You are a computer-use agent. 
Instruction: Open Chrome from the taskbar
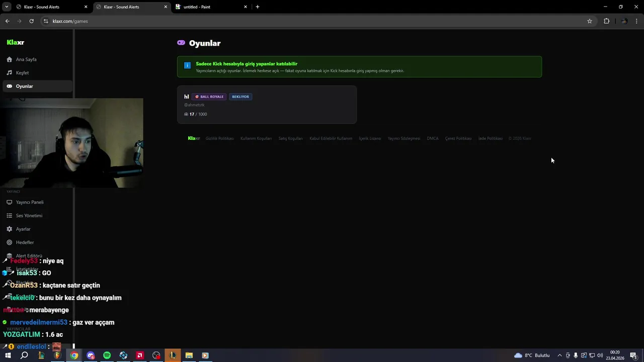(x=74, y=355)
